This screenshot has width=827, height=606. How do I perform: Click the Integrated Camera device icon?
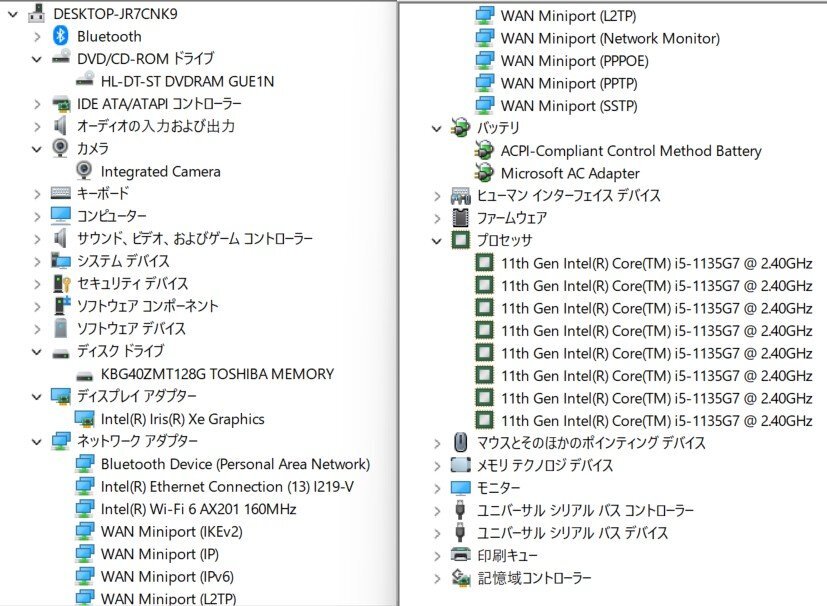click(86, 171)
